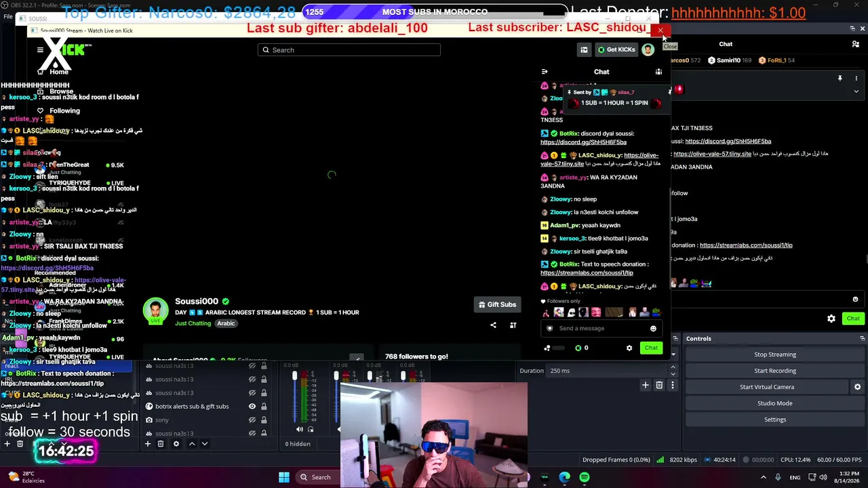
Task: Click the first audio mixer volume fader
Action: [x=294, y=376]
